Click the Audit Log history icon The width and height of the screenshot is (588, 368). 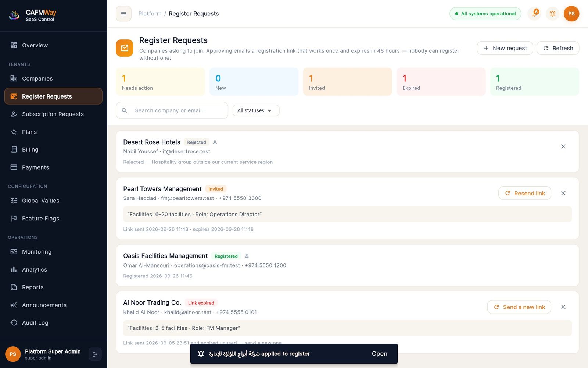coord(14,323)
